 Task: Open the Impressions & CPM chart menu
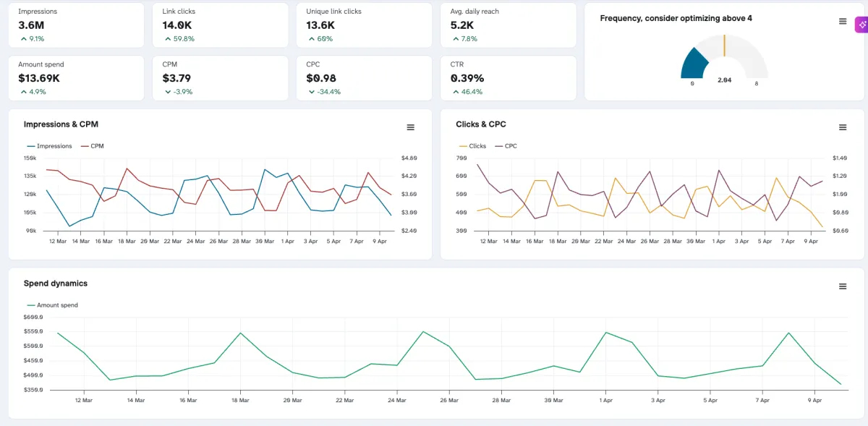pos(411,127)
